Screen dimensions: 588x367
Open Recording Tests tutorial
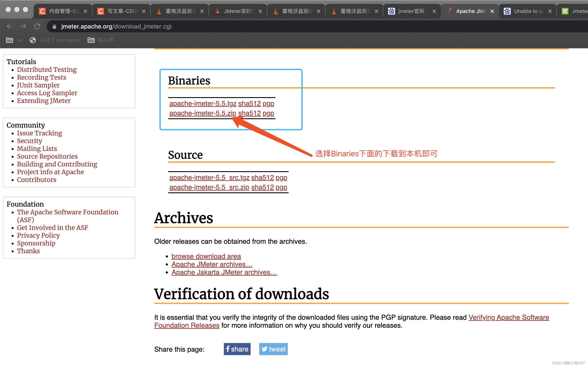click(x=41, y=78)
